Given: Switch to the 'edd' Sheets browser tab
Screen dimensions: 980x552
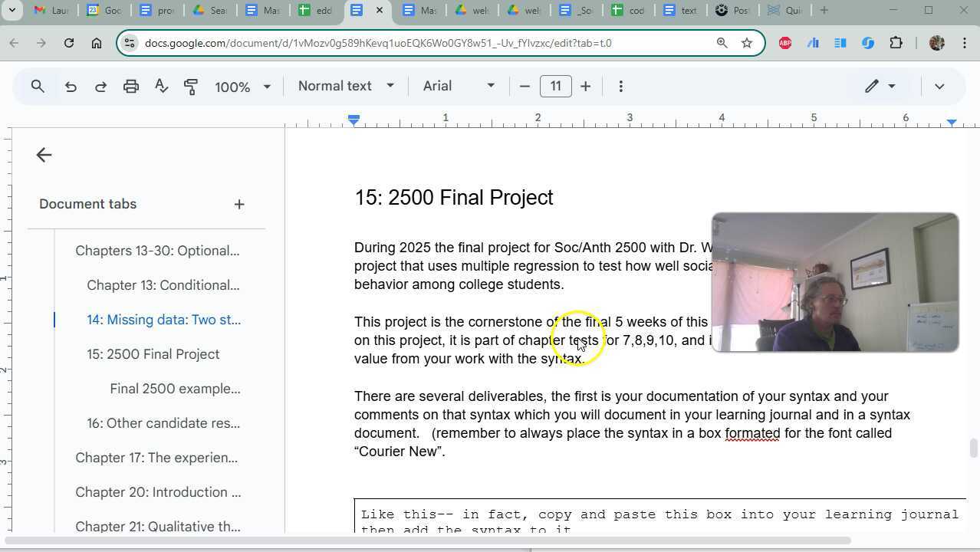Looking at the screenshot, I should pos(315,11).
